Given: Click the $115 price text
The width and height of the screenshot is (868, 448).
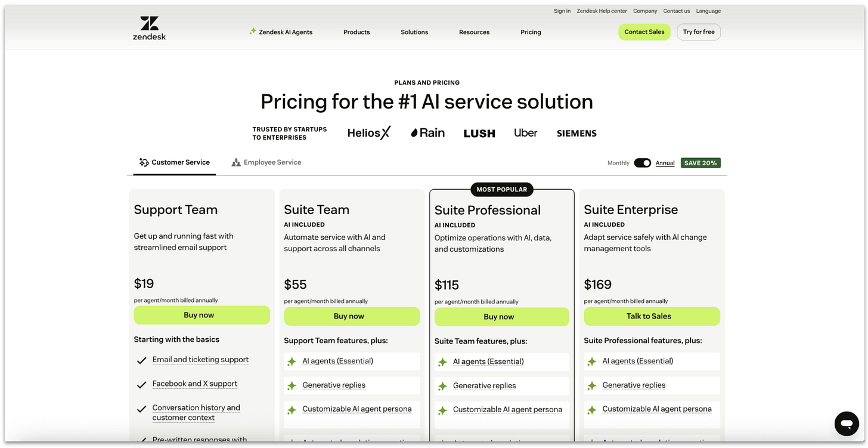Looking at the screenshot, I should click(447, 285).
